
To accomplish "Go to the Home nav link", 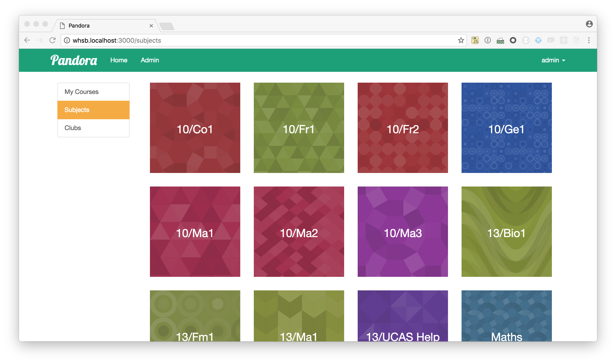I will 119,60.
